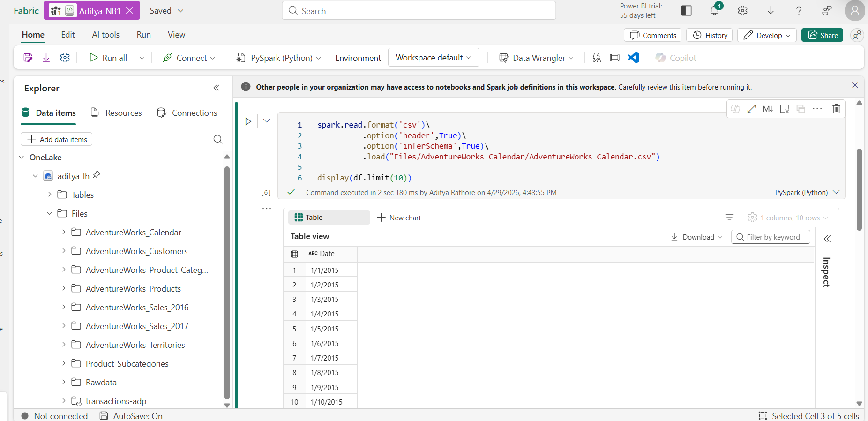
Task: Toggle AutoSave in status bar
Action: pyautogui.click(x=131, y=416)
